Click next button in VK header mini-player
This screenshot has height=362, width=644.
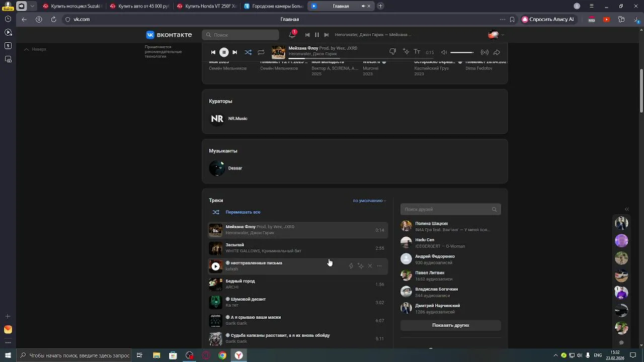pyautogui.click(x=327, y=35)
